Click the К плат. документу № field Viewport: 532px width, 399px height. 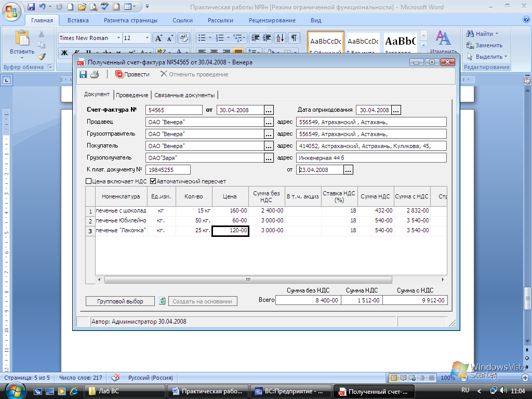[168, 170]
